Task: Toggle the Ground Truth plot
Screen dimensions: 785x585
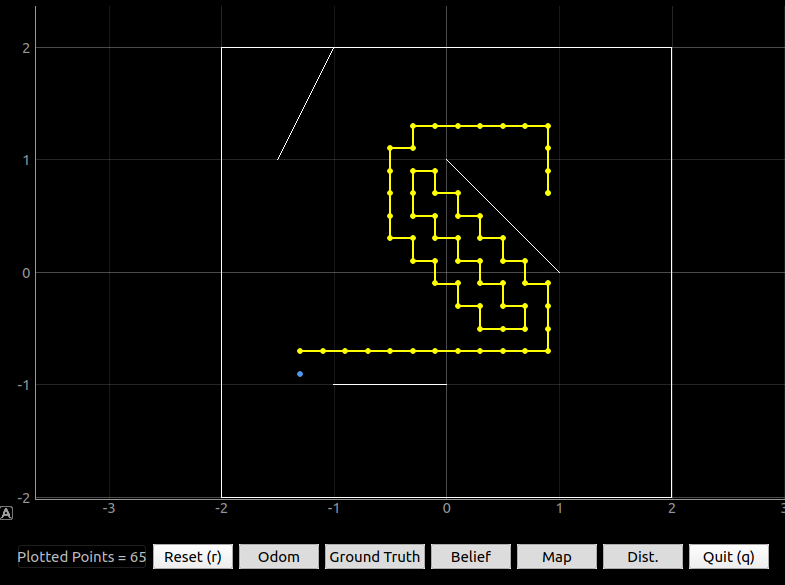Action: click(374, 557)
